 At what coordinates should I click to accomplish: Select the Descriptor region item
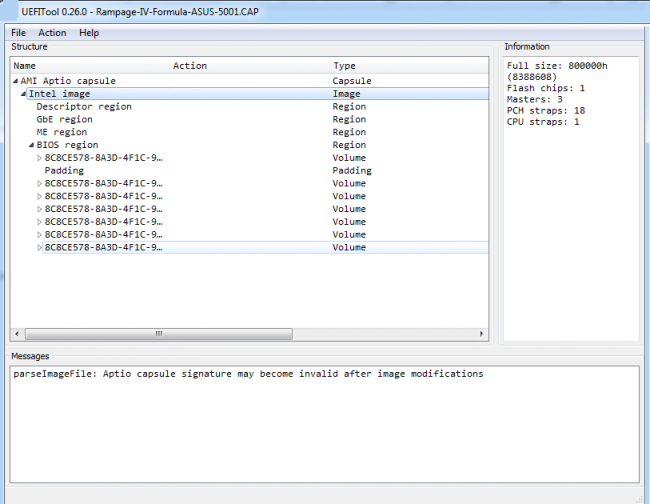point(84,107)
